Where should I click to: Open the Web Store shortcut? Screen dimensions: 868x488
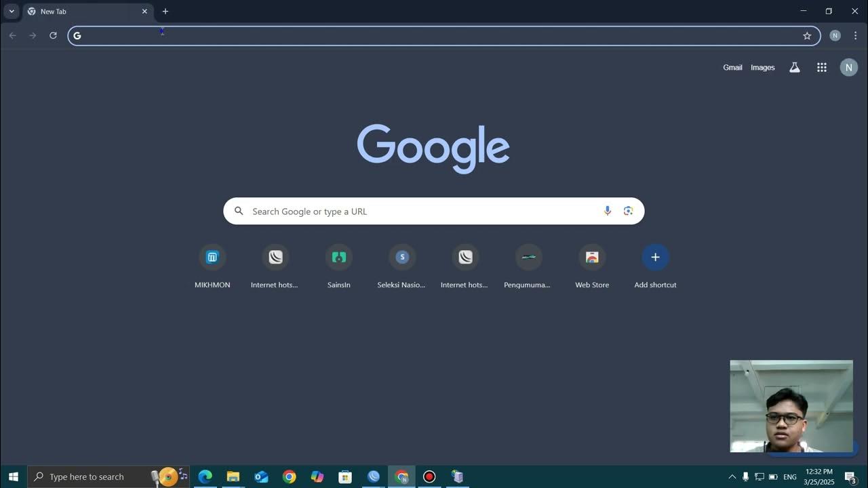tap(592, 267)
